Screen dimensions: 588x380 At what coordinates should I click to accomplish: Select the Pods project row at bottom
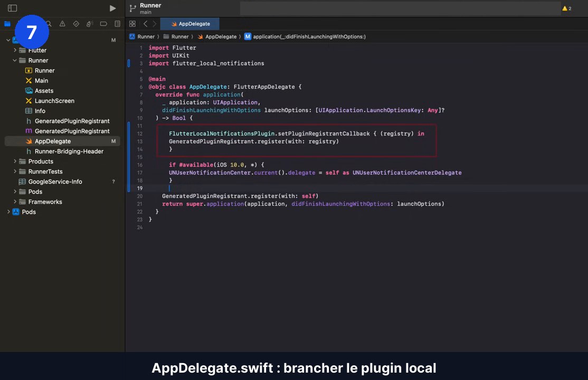pos(62,212)
